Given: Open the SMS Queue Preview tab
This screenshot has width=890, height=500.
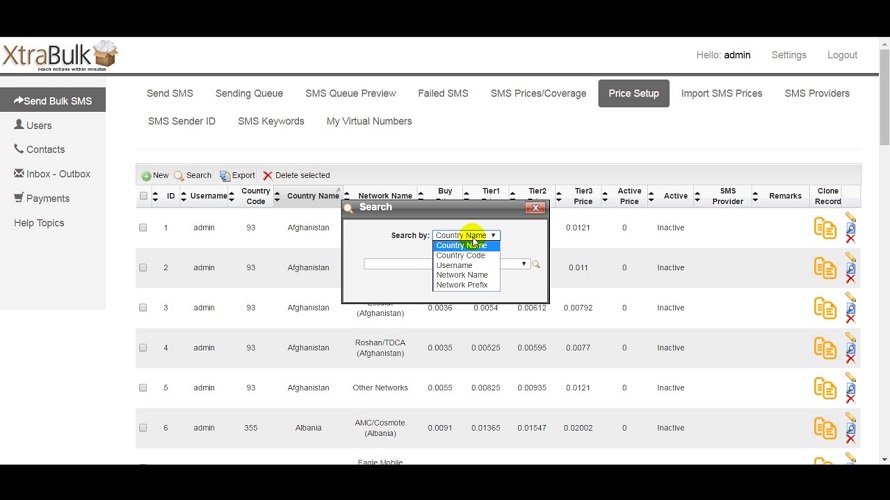Looking at the screenshot, I should coord(350,93).
